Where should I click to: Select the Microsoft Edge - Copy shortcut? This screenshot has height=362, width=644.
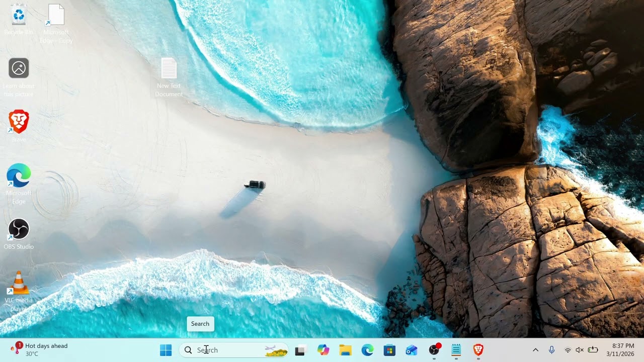[56, 24]
